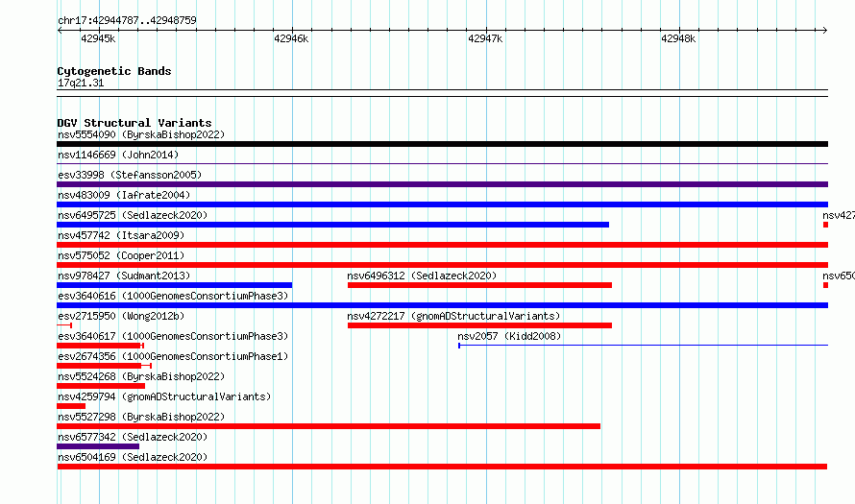Screen dimensions: 855x504
Task: Open the nsv1146669 (John2014) label
Action: 118,155
